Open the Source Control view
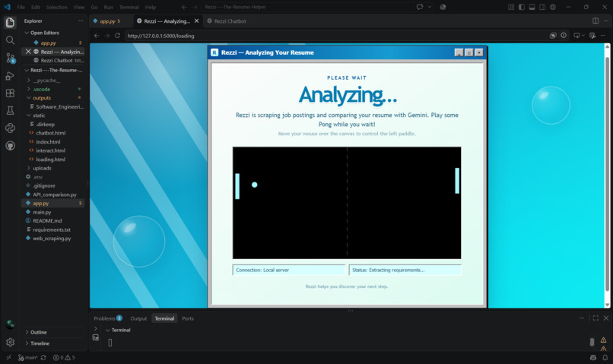Screen dimensions: 613x364 (x=11, y=59)
